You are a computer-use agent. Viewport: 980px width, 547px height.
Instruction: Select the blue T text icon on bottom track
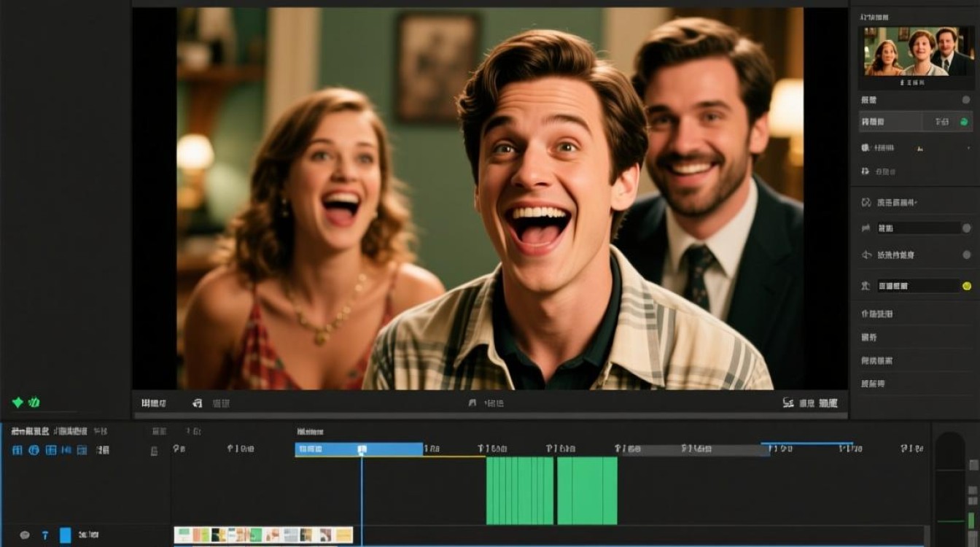[45, 535]
